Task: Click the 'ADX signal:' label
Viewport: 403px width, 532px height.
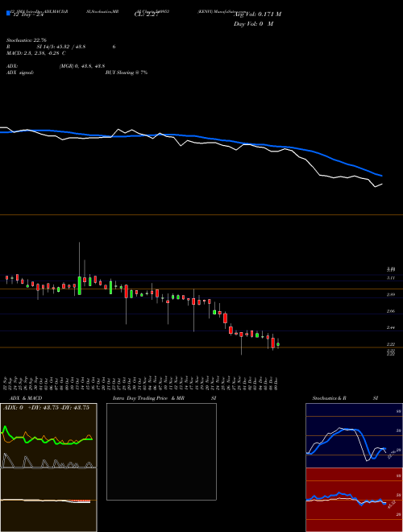Action: (20, 73)
